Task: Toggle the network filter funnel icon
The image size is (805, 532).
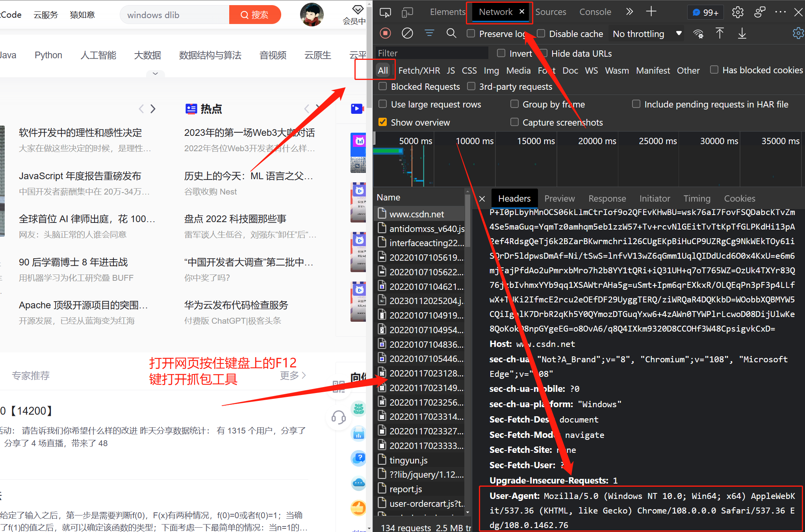Action: (429, 33)
